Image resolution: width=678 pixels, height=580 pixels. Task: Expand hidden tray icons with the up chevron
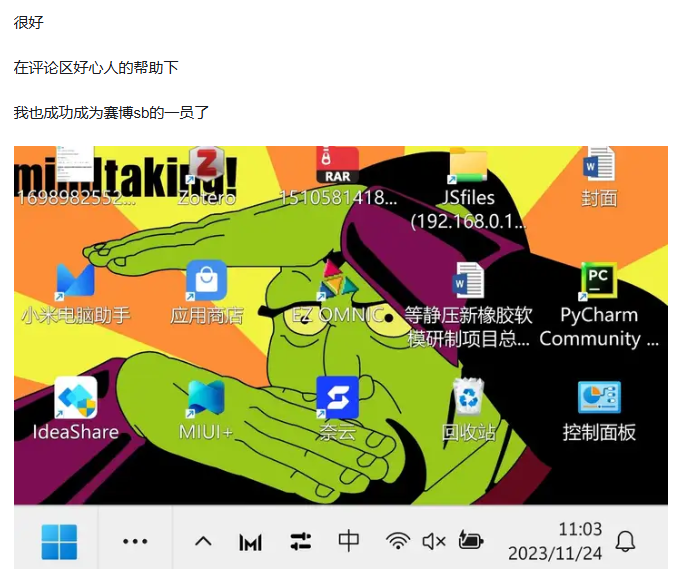click(203, 542)
